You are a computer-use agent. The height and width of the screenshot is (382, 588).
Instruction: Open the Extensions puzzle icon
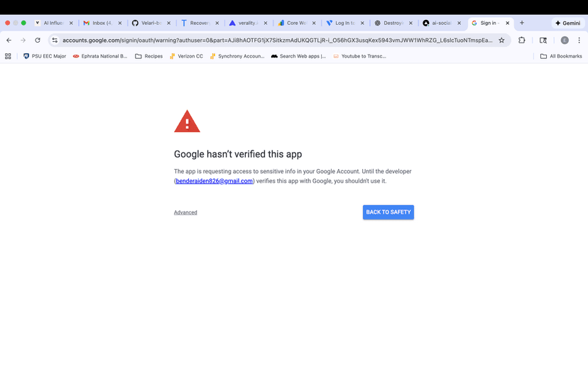(x=522, y=40)
